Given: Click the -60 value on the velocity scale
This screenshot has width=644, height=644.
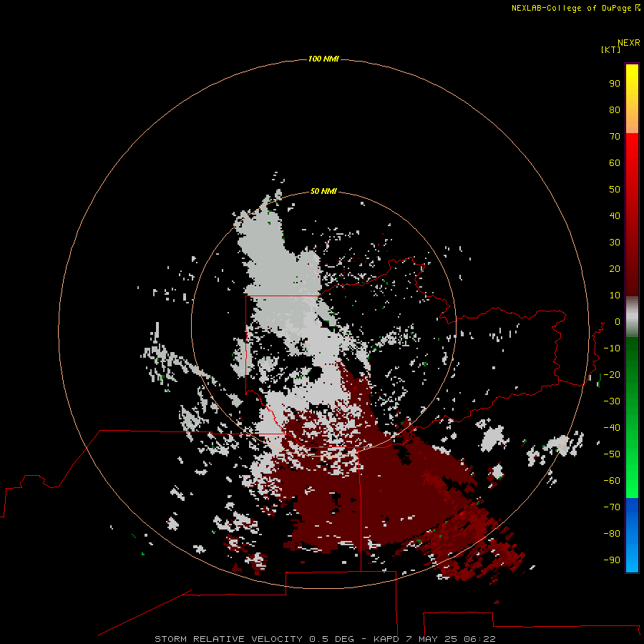Looking at the screenshot, I should pyautogui.click(x=612, y=481).
